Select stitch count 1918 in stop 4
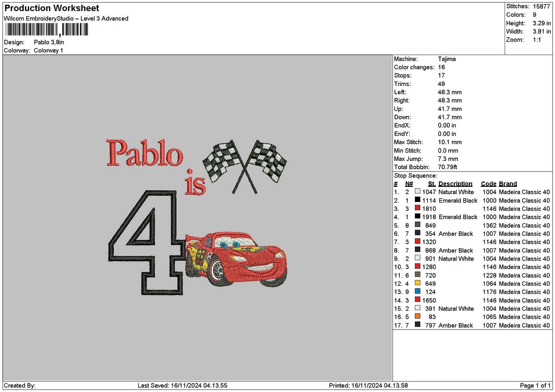 429,217
